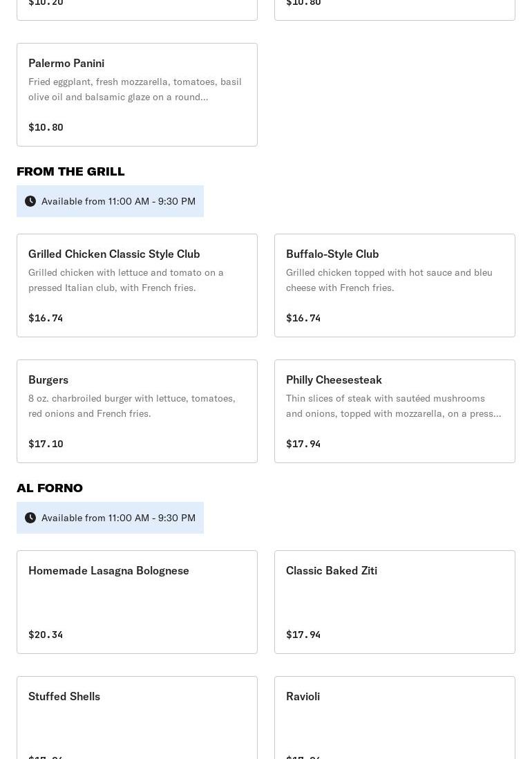
Task: Select the Stuffed Shells item
Action: [x=137, y=719]
